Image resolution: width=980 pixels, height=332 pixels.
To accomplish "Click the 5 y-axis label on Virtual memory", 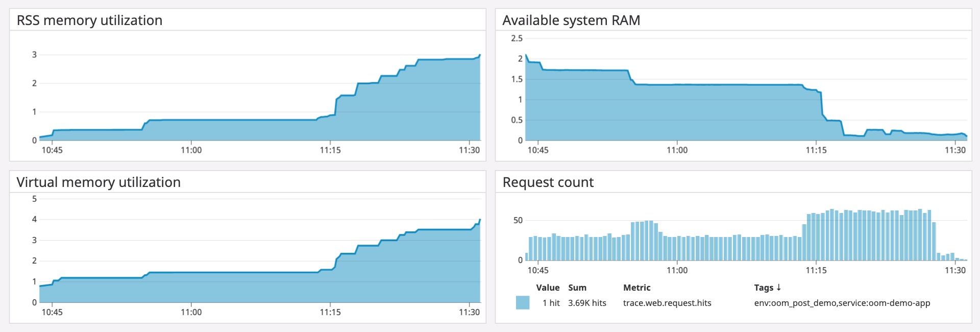I will pyautogui.click(x=34, y=199).
